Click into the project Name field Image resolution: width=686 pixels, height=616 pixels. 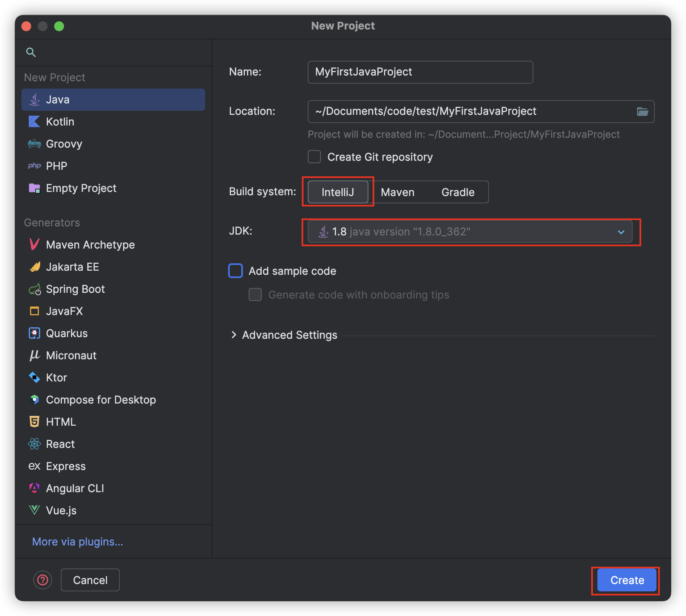420,72
